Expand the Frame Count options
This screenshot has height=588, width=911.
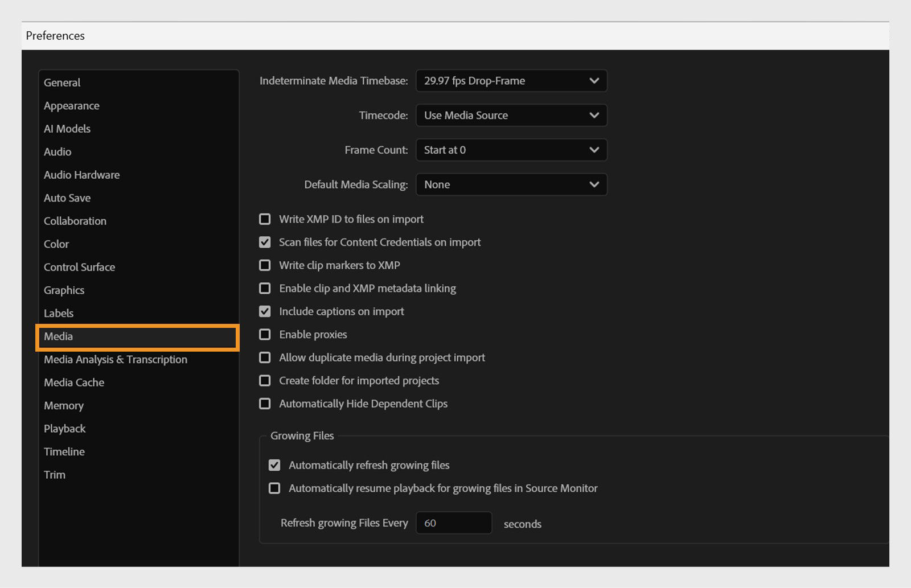coord(511,150)
